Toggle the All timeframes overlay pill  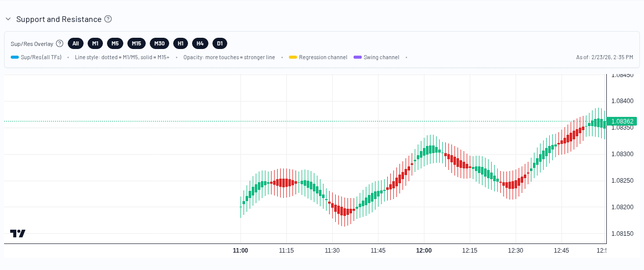pyautogui.click(x=75, y=43)
